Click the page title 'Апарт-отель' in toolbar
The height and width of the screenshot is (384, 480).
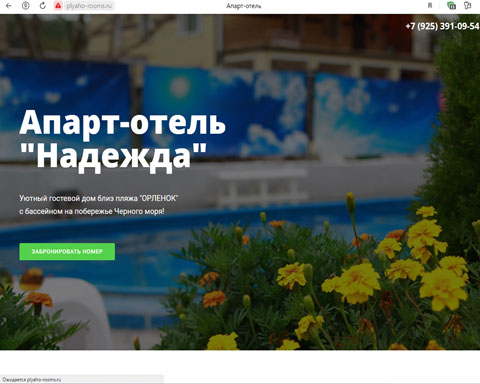[x=244, y=6]
